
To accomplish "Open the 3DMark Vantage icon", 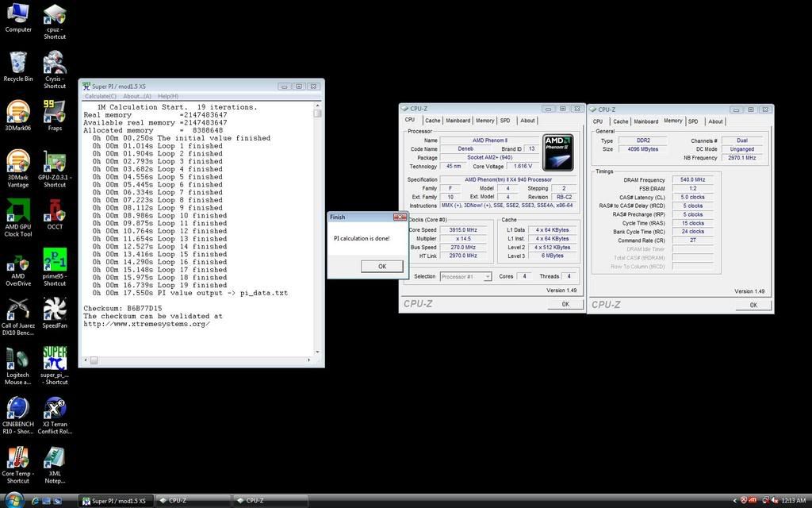I will click(18, 168).
